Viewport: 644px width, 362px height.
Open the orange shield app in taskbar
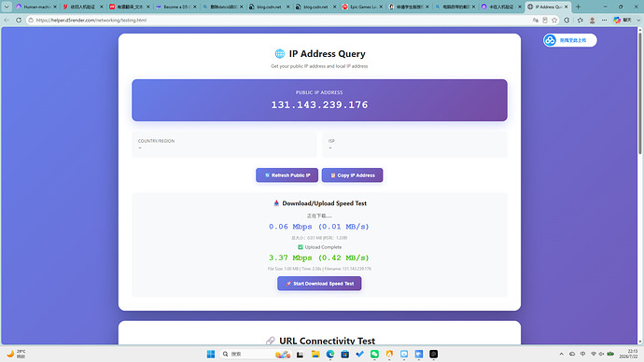point(389,354)
